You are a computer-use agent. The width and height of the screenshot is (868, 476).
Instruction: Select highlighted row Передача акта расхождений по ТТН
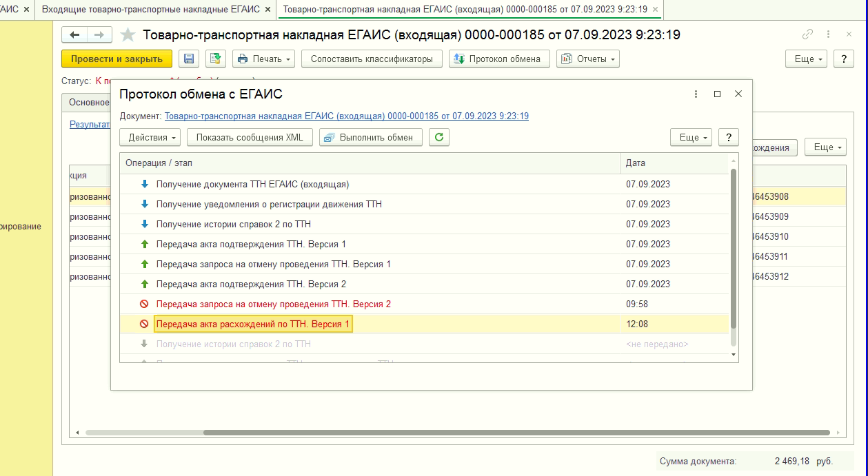tap(425, 324)
